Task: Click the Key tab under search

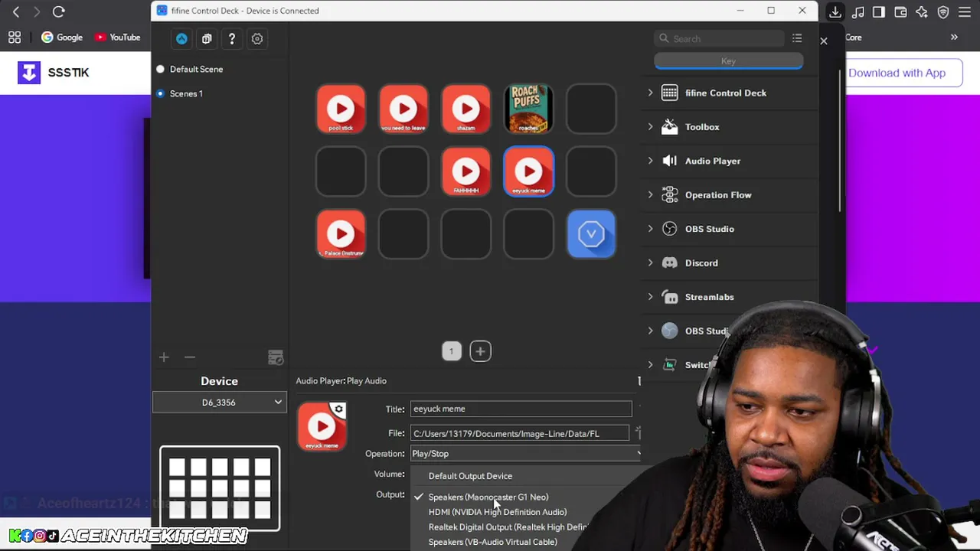Action: (728, 61)
